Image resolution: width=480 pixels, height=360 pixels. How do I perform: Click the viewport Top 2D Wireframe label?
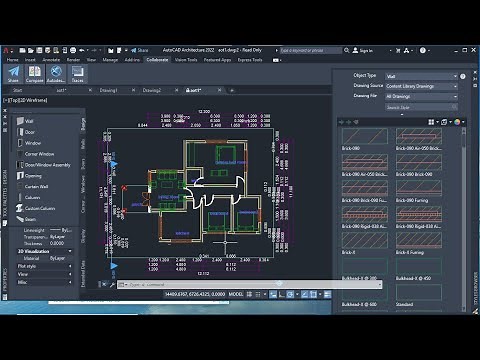[x=25, y=100]
